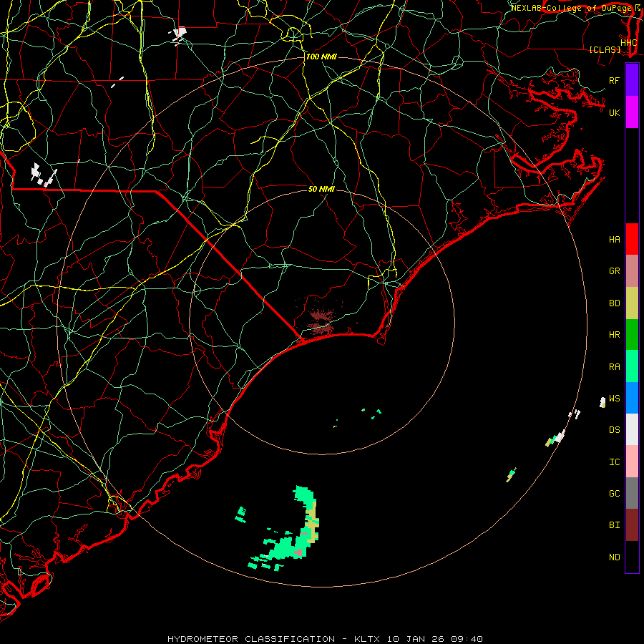Click the KLTX radar site identifier
The width and height of the screenshot is (644, 644).
[x=367, y=639]
